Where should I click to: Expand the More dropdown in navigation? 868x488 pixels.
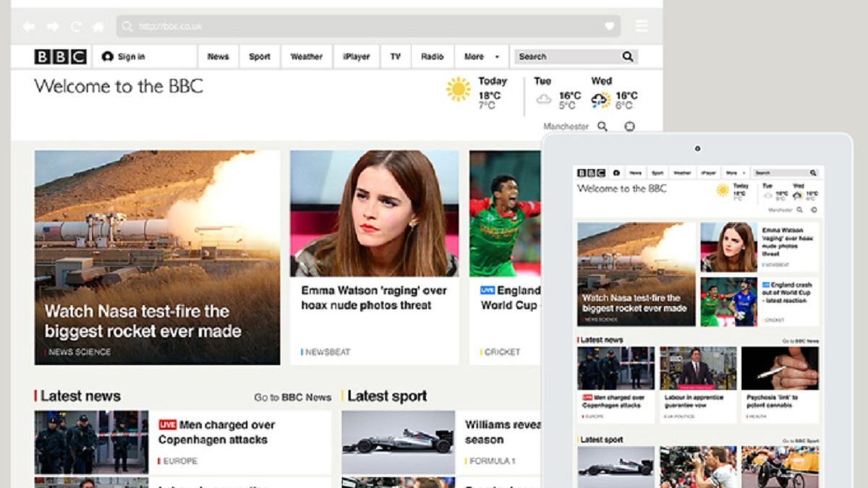(482, 56)
